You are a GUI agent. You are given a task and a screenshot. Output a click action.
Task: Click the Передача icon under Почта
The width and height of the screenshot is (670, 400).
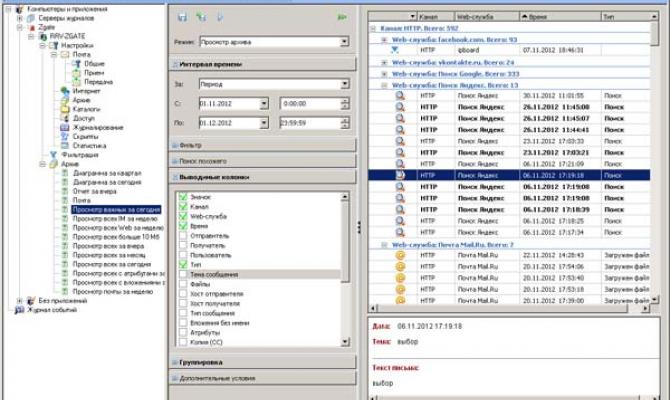[76, 82]
